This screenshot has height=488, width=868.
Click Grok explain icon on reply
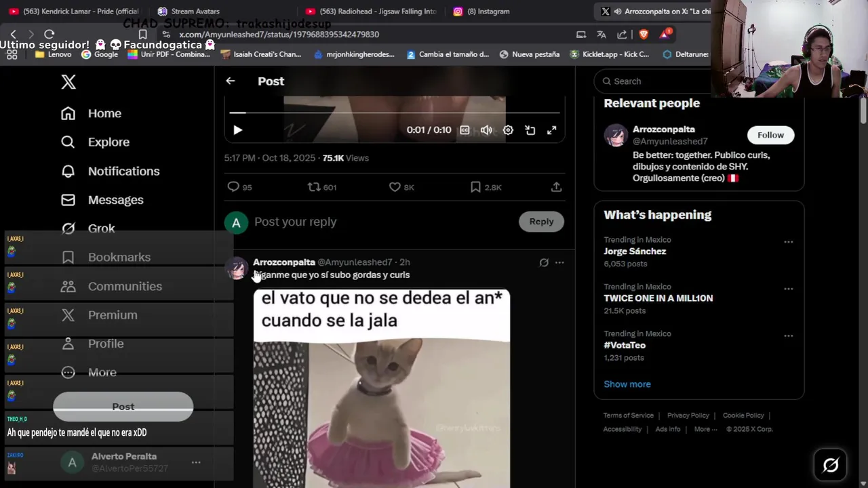point(544,262)
